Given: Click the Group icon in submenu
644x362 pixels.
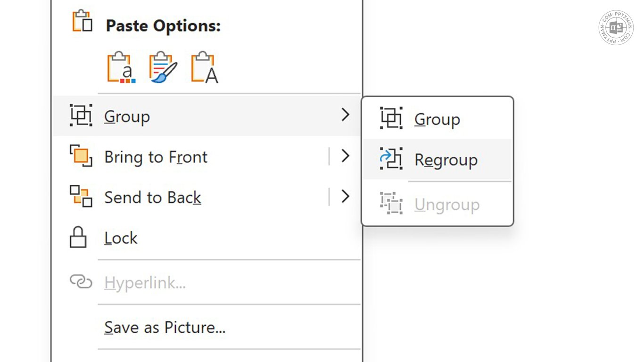Looking at the screenshot, I should click(391, 119).
